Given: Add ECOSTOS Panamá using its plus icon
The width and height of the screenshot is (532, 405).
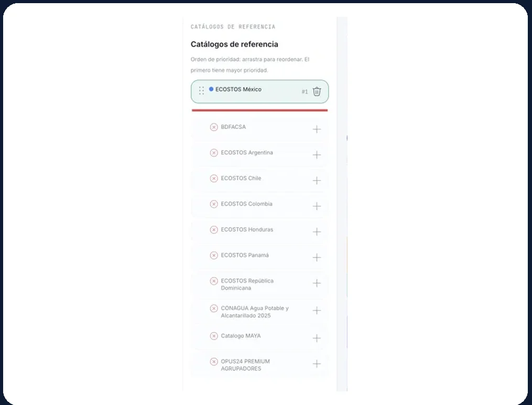Looking at the screenshot, I should pos(317,258).
